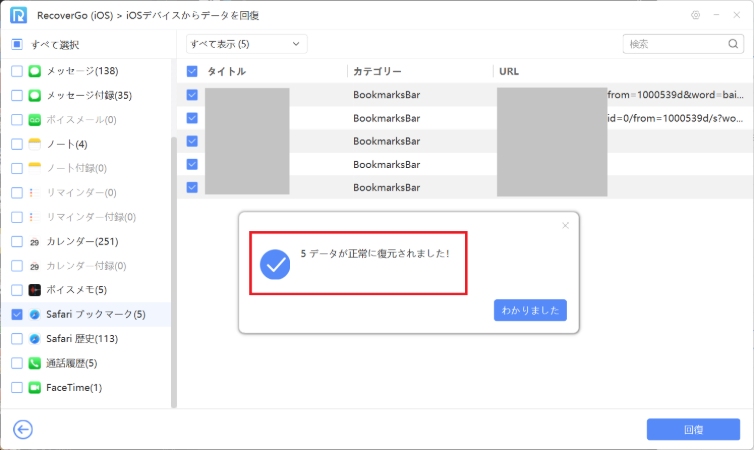Click the Voicemail icon
754x450 pixels.
pos(35,120)
